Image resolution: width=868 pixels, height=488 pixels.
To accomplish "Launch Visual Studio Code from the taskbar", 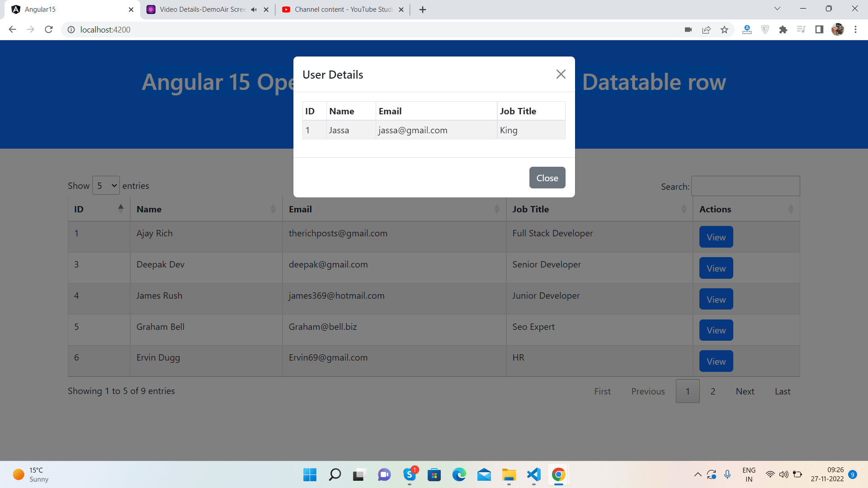I will pyautogui.click(x=533, y=474).
